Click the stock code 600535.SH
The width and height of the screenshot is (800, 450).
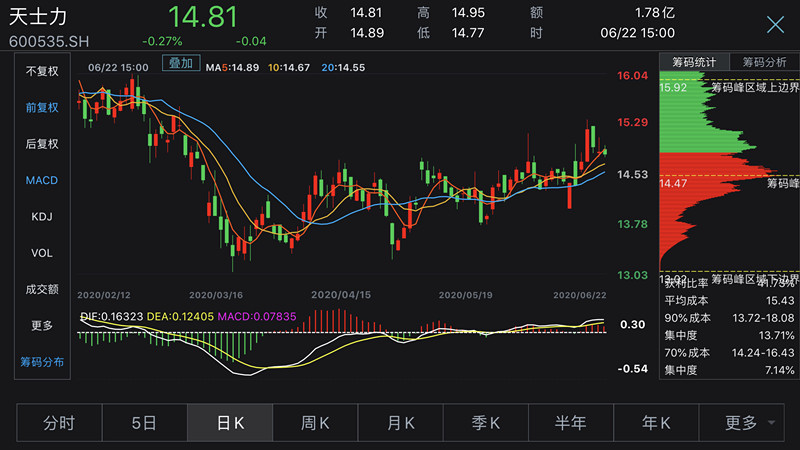(x=49, y=41)
